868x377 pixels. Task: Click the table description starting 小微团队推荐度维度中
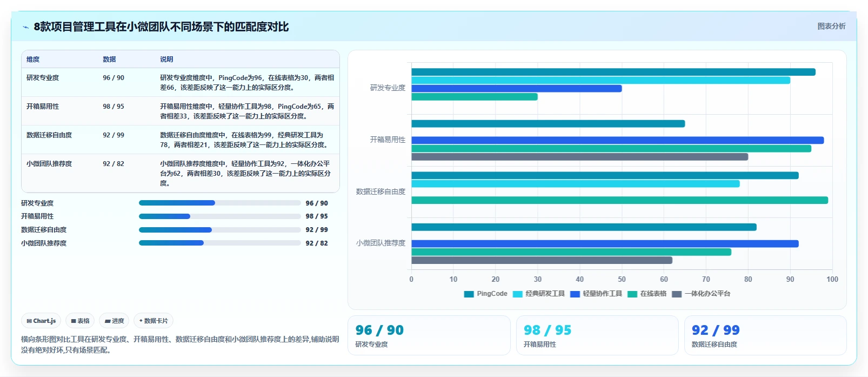245,174
